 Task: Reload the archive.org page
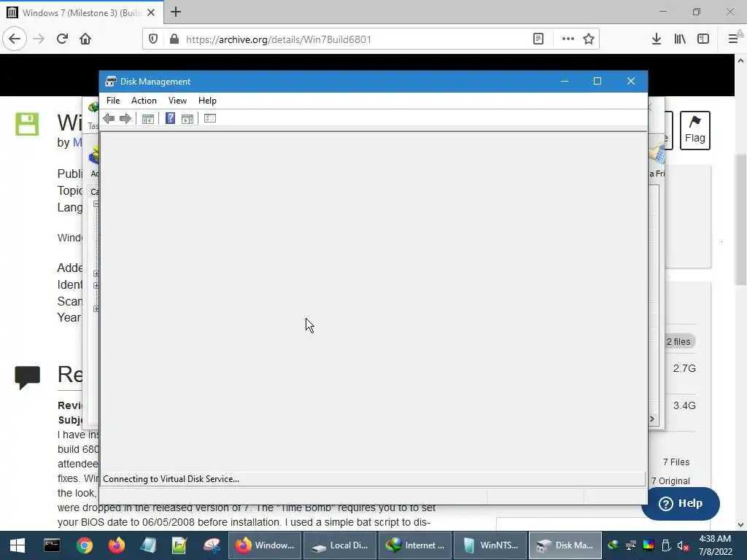click(x=63, y=39)
